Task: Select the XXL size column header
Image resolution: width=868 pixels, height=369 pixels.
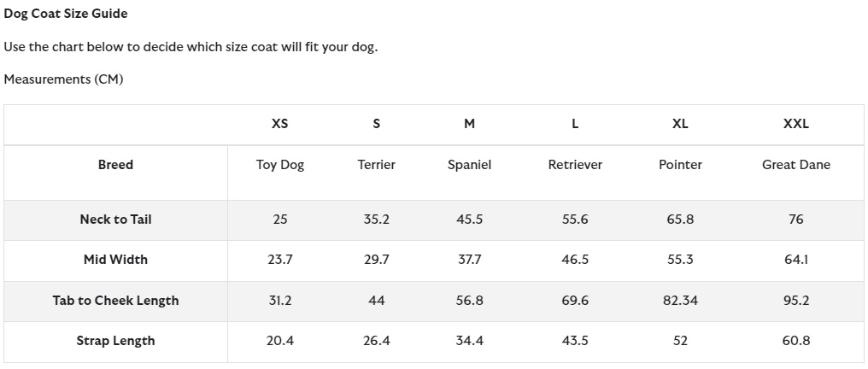Action: (x=795, y=124)
